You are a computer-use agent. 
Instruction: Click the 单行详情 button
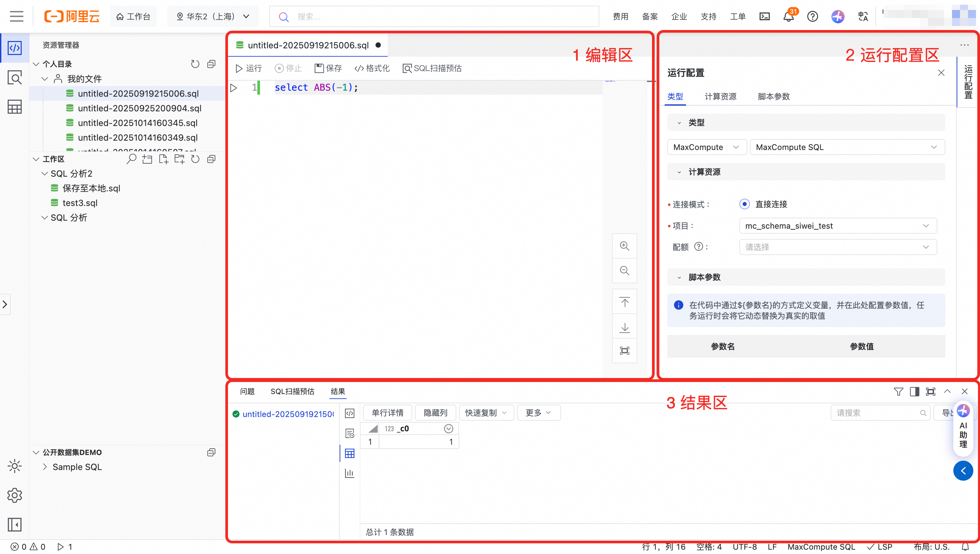pyautogui.click(x=387, y=412)
